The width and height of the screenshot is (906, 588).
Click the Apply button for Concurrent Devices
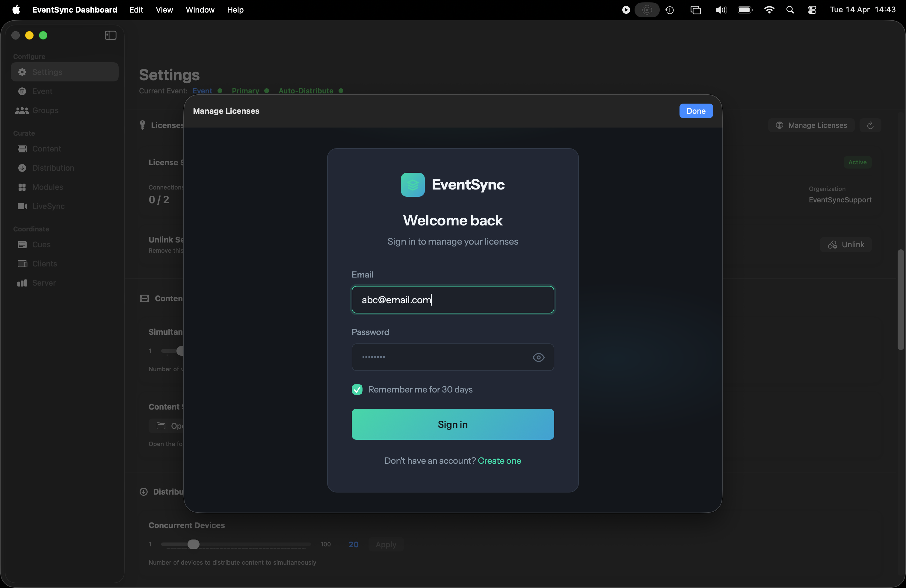coord(386,544)
